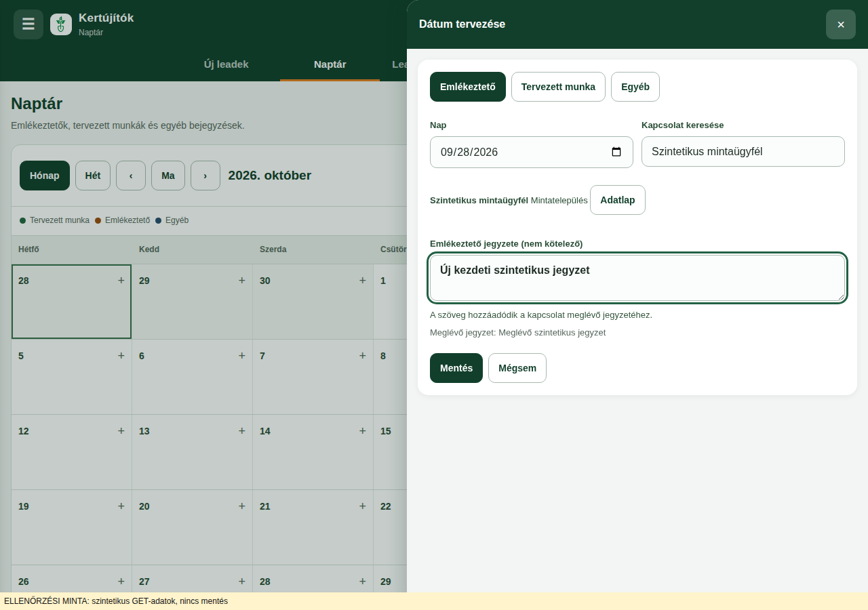868x610 pixels.
Task: Jump to today with Ma button
Action: coord(168,176)
